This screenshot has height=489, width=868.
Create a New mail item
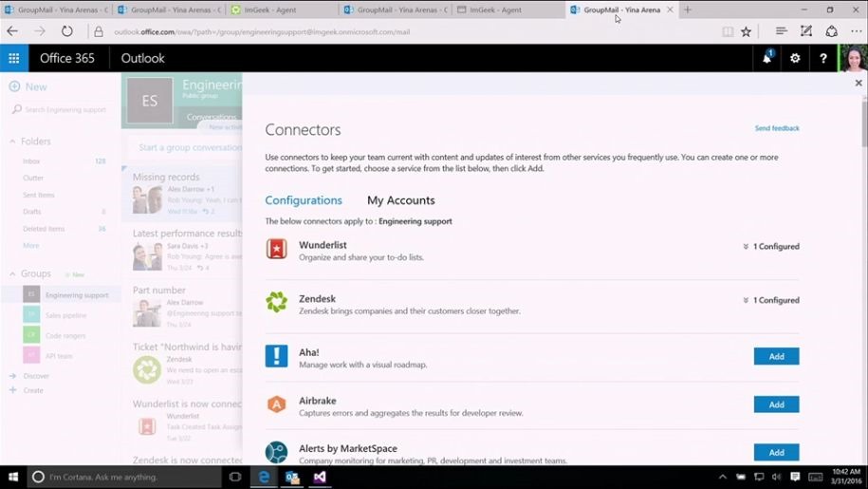28,87
